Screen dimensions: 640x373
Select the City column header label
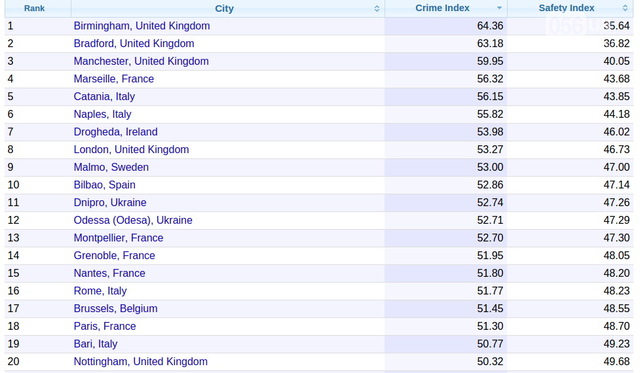[x=224, y=9]
